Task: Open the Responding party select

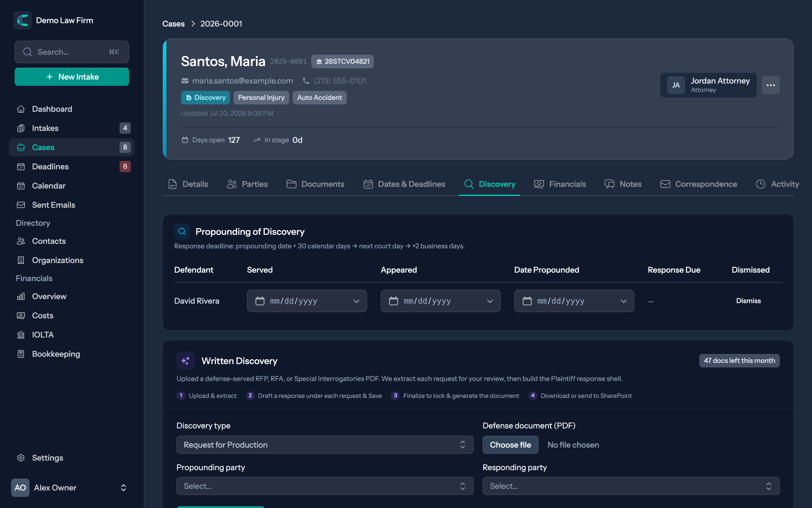Action: pyautogui.click(x=631, y=486)
